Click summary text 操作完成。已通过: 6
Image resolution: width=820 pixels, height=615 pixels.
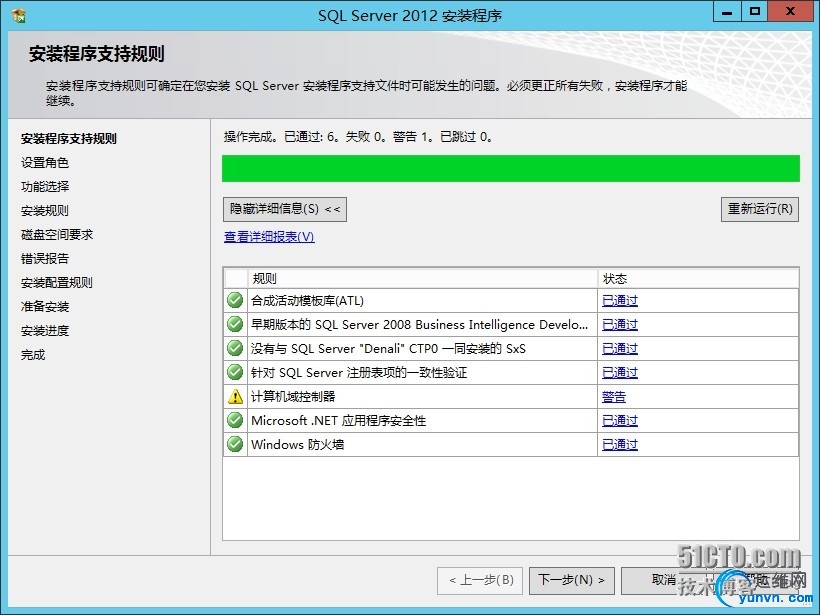click(x=282, y=137)
